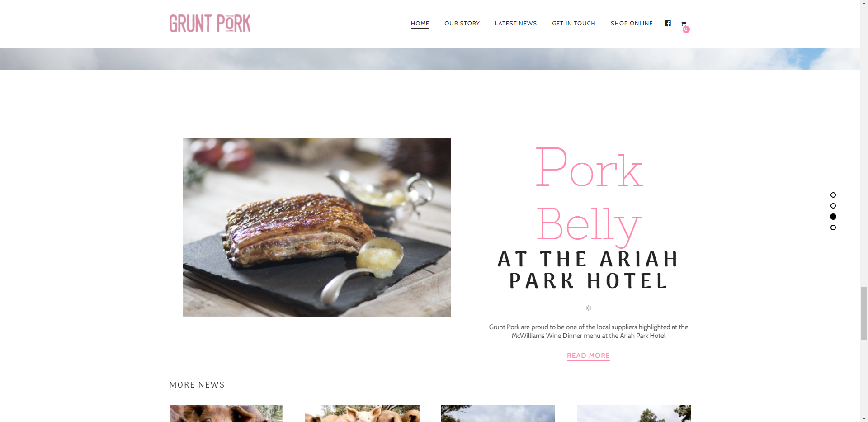
Task: Go to the Home menu item
Action: click(x=420, y=24)
